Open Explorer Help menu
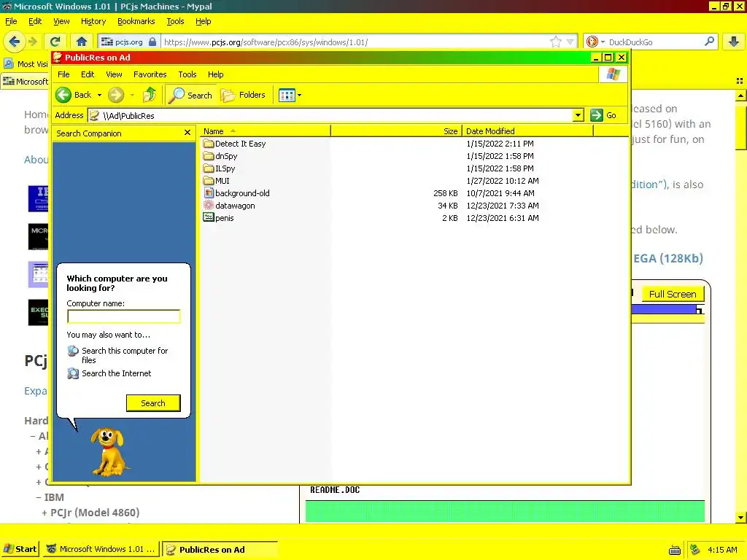Image resolution: width=747 pixels, height=560 pixels. point(215,74)
